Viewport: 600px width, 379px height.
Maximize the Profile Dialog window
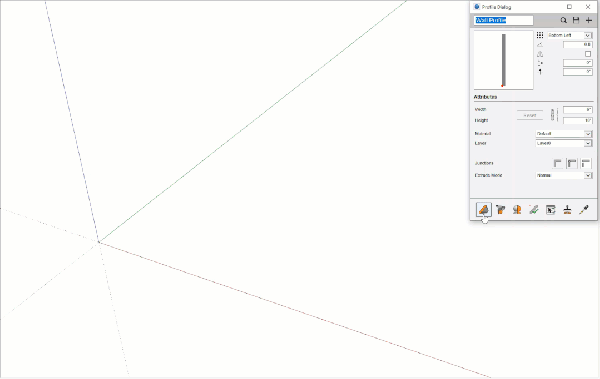569,7
